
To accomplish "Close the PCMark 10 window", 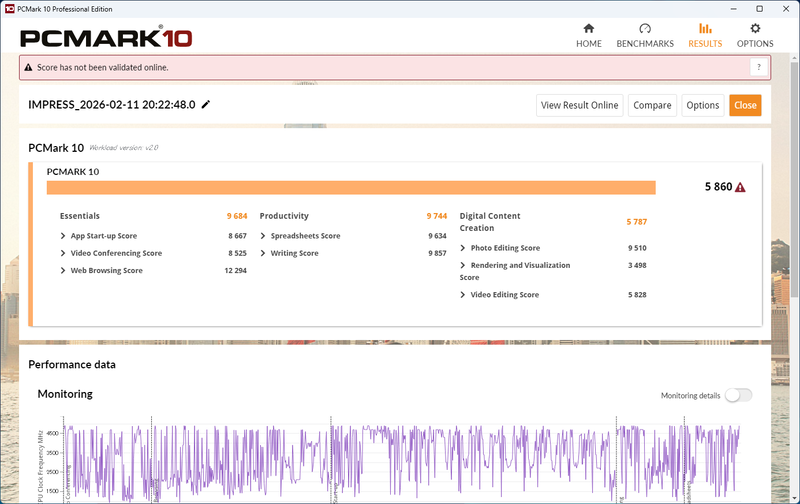I will [x=786, y=9].
